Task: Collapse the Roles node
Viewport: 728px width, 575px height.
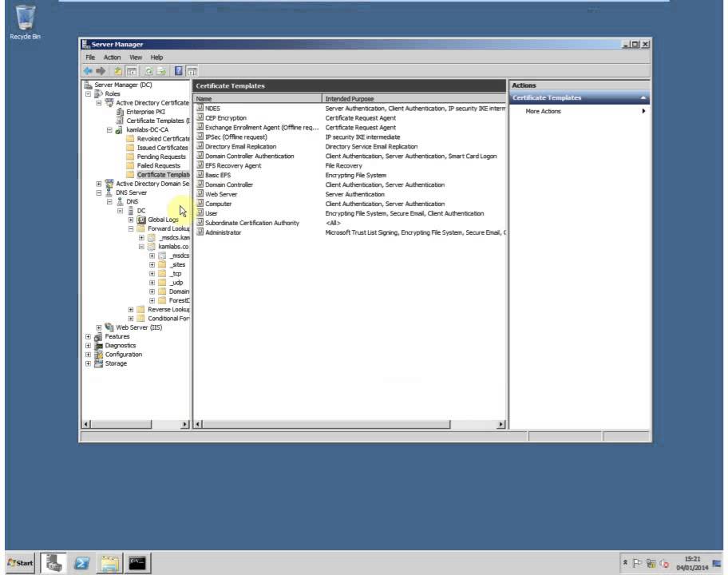Action: [x=88, y=93]
